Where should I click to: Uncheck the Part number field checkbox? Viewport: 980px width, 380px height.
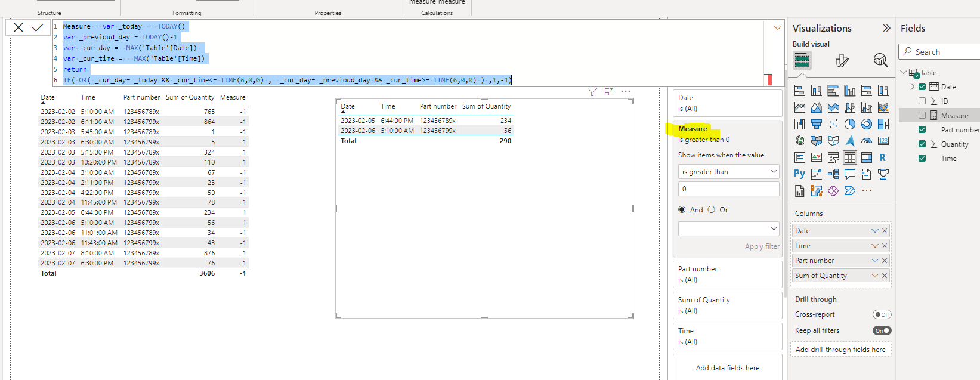(x=922, y=129)
